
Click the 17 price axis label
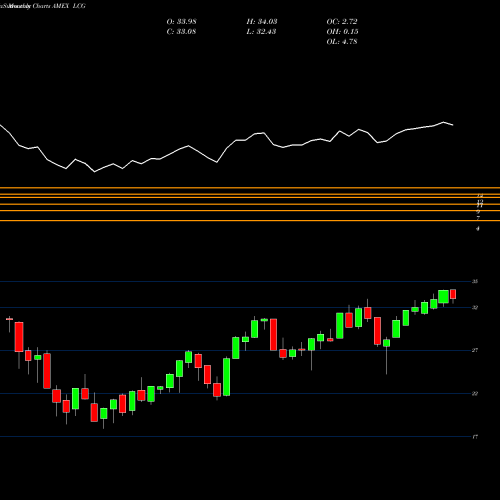pos(475,437)
